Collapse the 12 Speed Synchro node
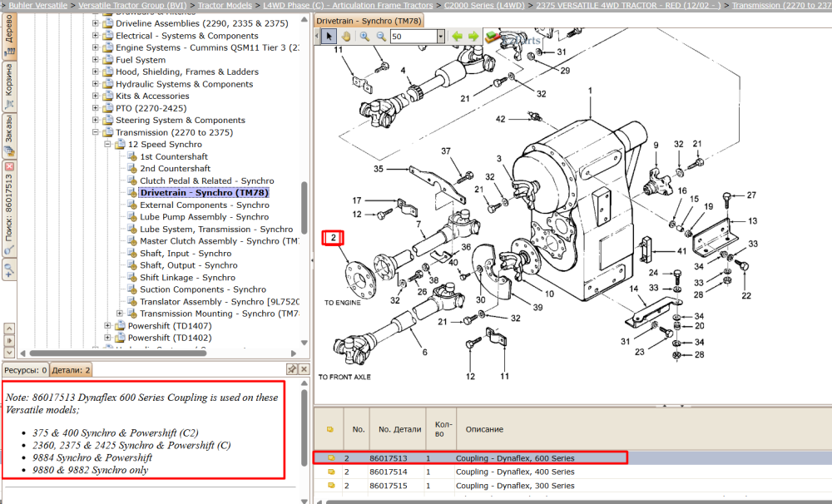832x504 pixels. pyautogui.click(x=107, y=144)
